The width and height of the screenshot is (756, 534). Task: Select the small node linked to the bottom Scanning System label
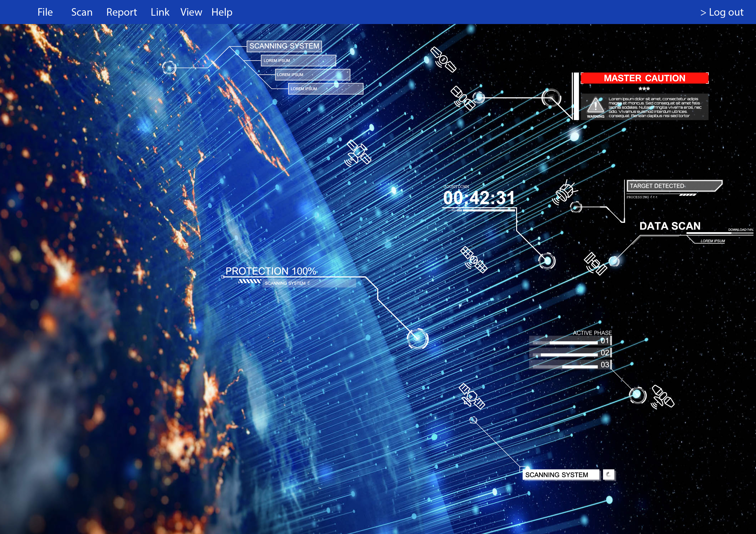point(473,420)
